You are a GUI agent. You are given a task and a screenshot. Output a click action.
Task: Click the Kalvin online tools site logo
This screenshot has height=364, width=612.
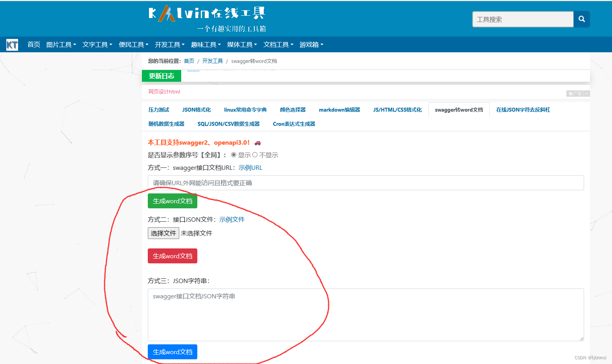[207, 18]
